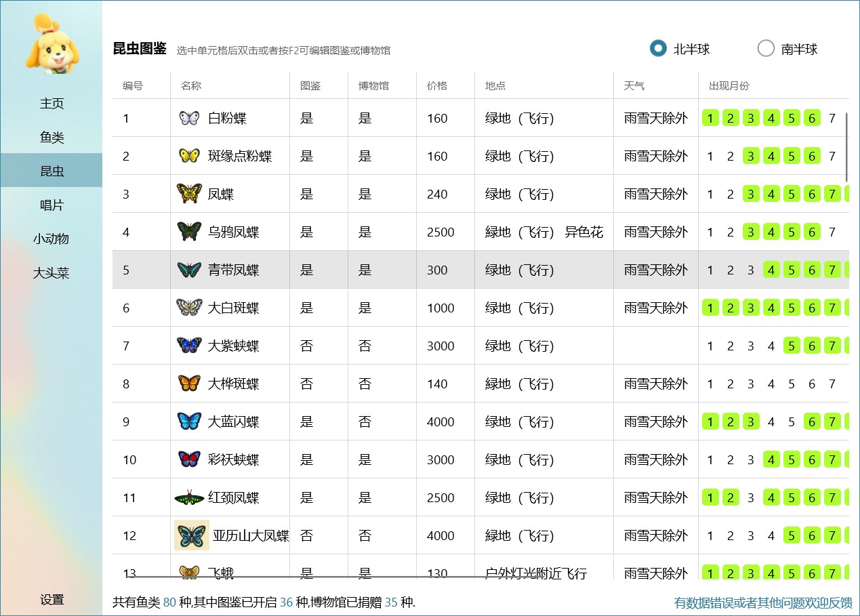Click the 图鉴 cell for 红颈凤蝶
The image size is (860, 616).
pyautogui.click(x=319, y=497)
